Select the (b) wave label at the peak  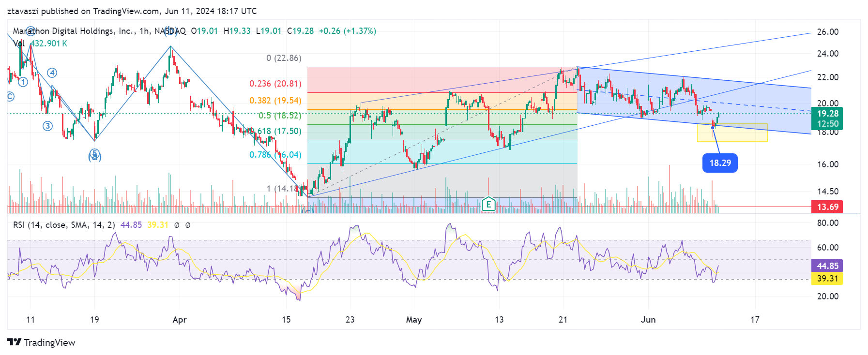point(170,31)
